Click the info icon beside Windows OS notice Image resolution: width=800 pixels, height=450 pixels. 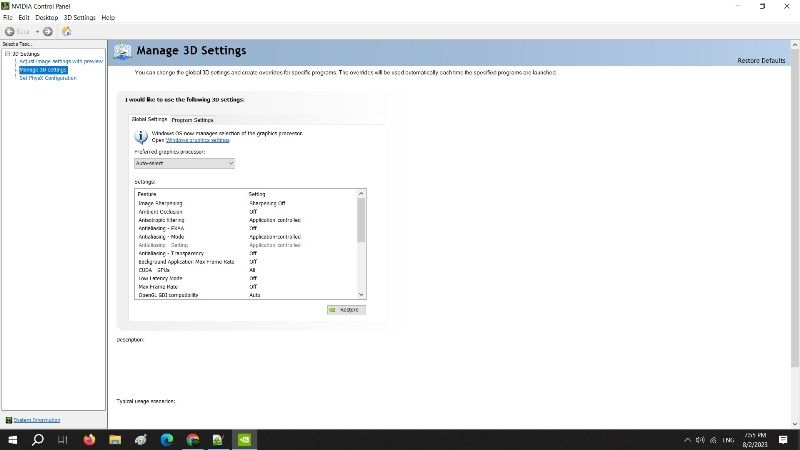[141, 136]
